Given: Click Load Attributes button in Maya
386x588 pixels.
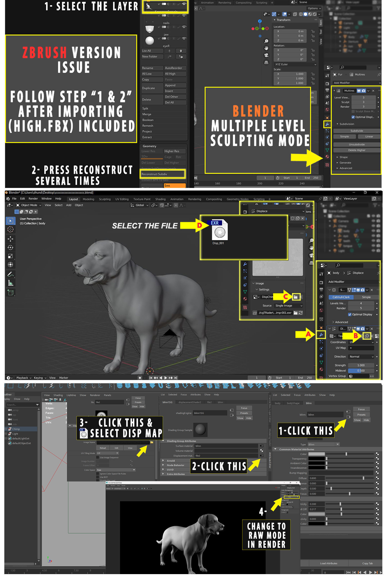Looking at the screenshot, I should [328, 563].
